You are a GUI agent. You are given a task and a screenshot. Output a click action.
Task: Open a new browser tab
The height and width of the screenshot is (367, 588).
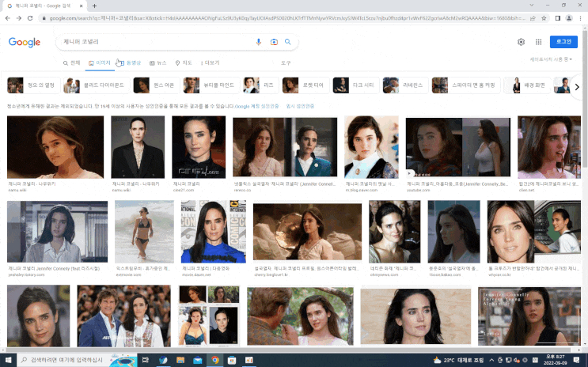click(94, 6)
